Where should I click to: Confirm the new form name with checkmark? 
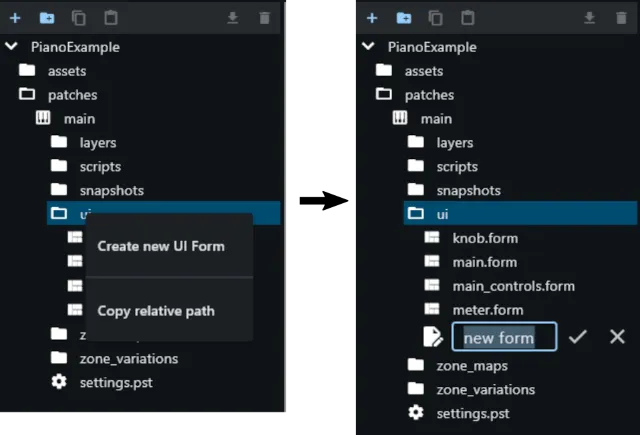578,337
